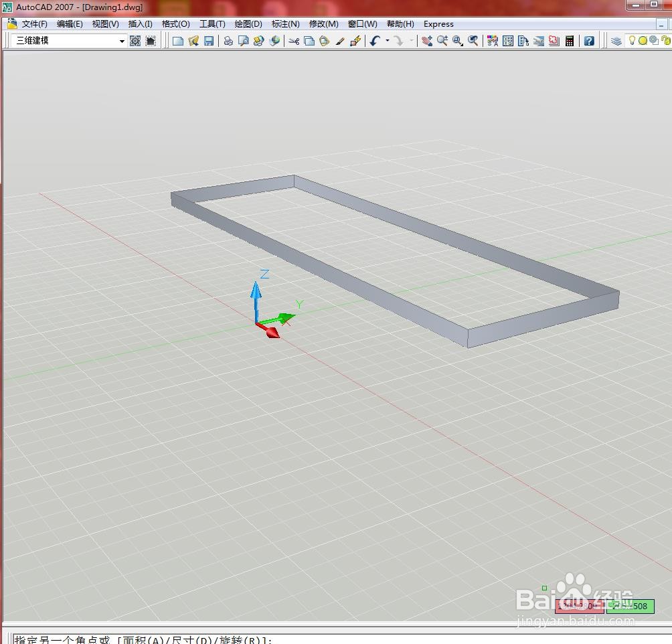This screenshot has height=644, width=672.
Task: Click the Redo arrow icon
Action: point(398,41)
